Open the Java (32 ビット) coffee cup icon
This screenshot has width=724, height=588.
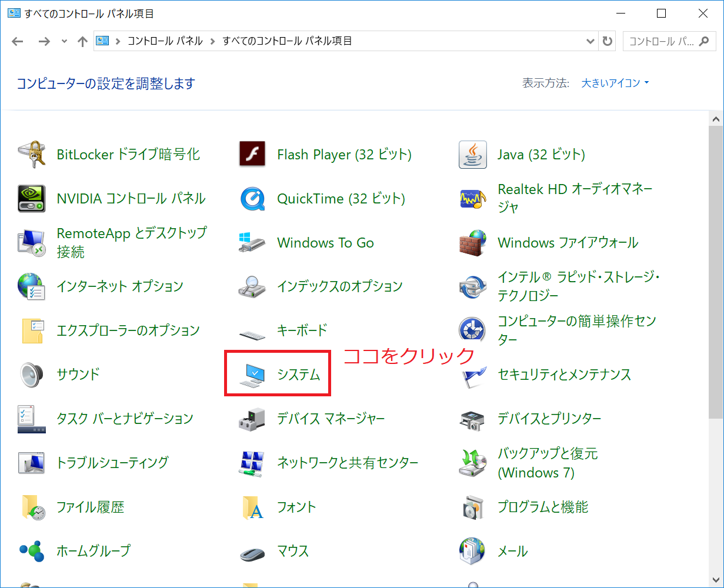coord(473,155)
